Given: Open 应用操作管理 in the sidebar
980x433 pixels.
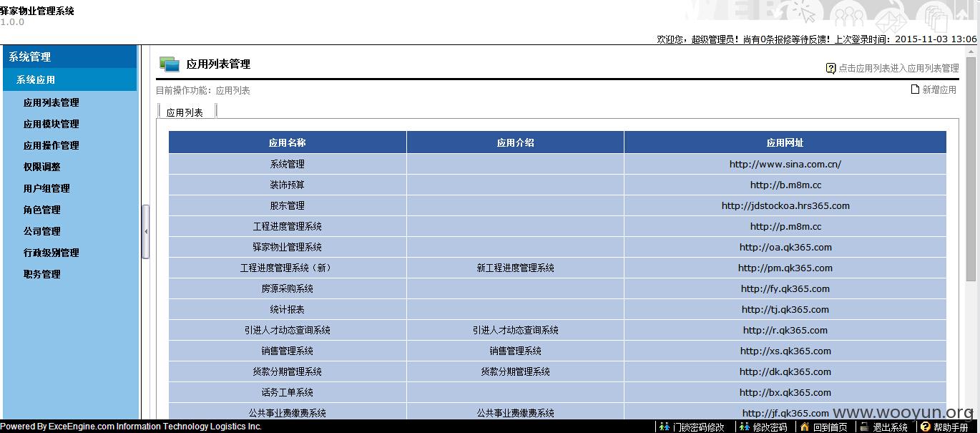Looking at the screenshot, I should point(52,145).
